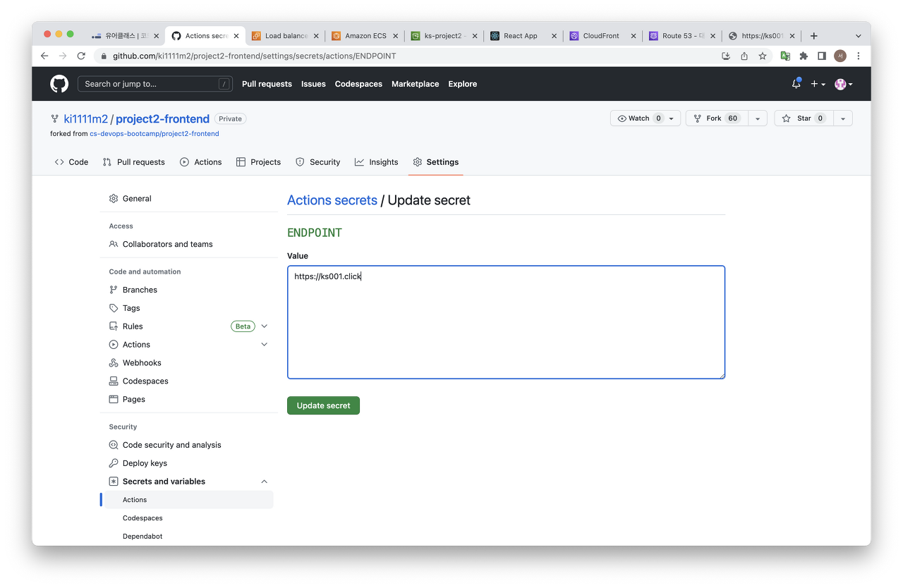Screen dimensions: 903x588
Task: Switch to the React App tab
Action: point(523,36)
